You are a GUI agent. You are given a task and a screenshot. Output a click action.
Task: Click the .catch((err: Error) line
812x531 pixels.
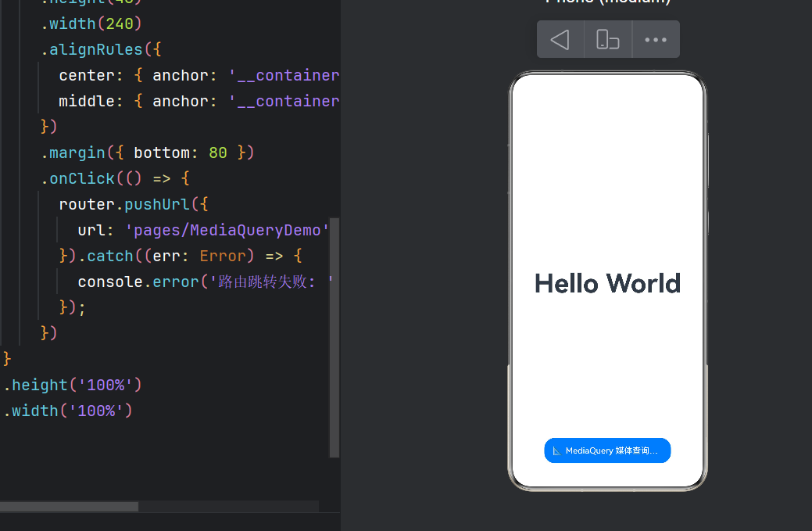(x=181, y=256)
